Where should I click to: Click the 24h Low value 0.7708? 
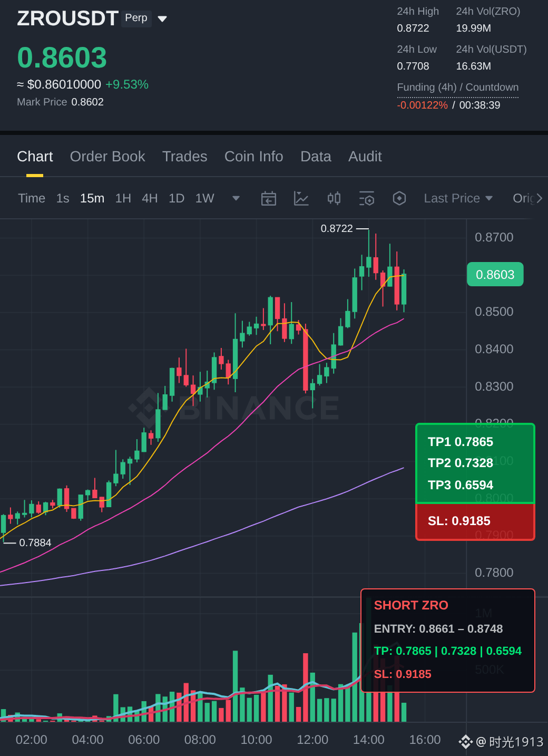413,66
